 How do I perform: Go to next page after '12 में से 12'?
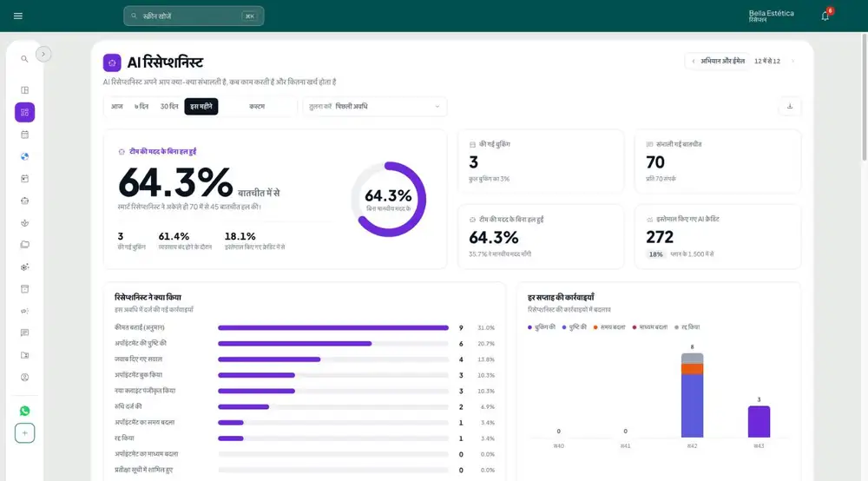click(x=792, y=61)
